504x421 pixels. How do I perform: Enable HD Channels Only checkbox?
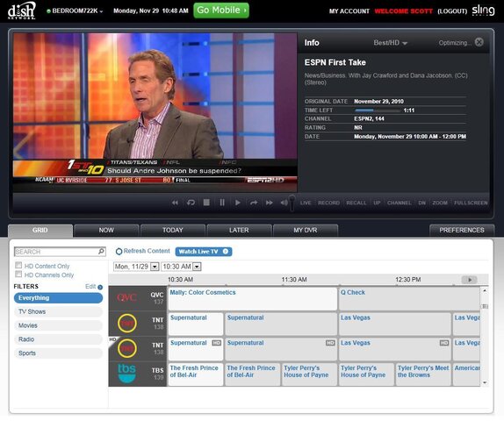tap(18, 275)
